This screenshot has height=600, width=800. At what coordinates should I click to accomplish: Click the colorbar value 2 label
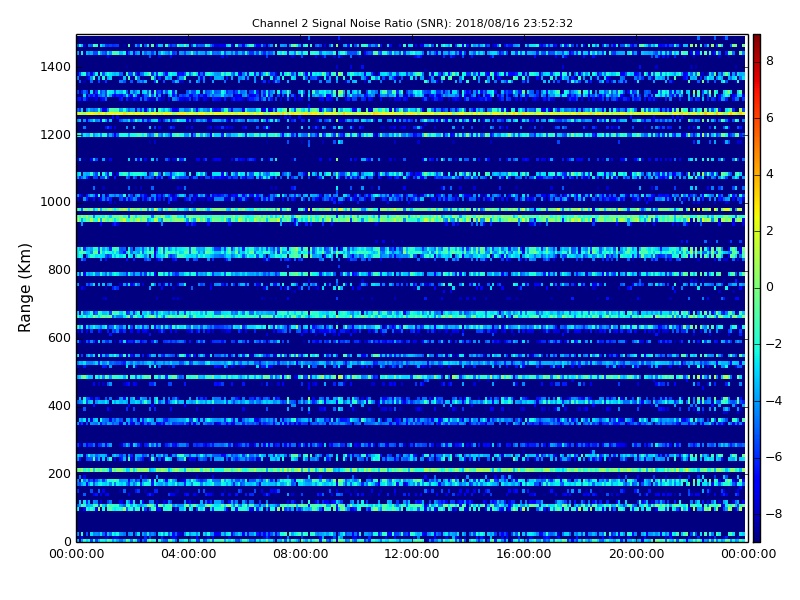tap(770, 231)
